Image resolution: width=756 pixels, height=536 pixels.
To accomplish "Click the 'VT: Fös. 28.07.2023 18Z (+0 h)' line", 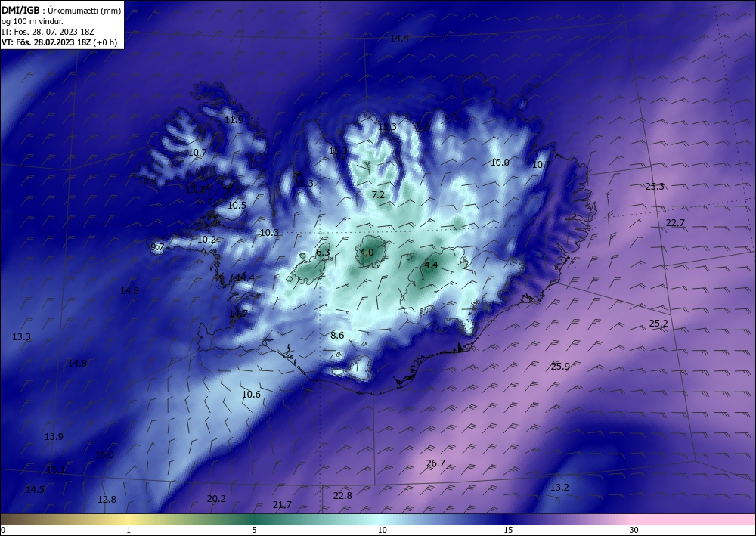I will coord(59,42).
